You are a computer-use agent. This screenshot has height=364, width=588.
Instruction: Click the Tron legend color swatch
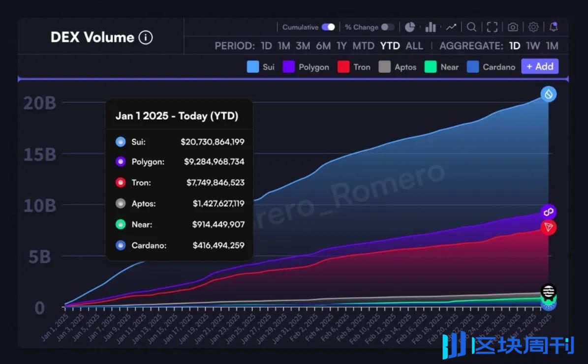pos(343,67)
